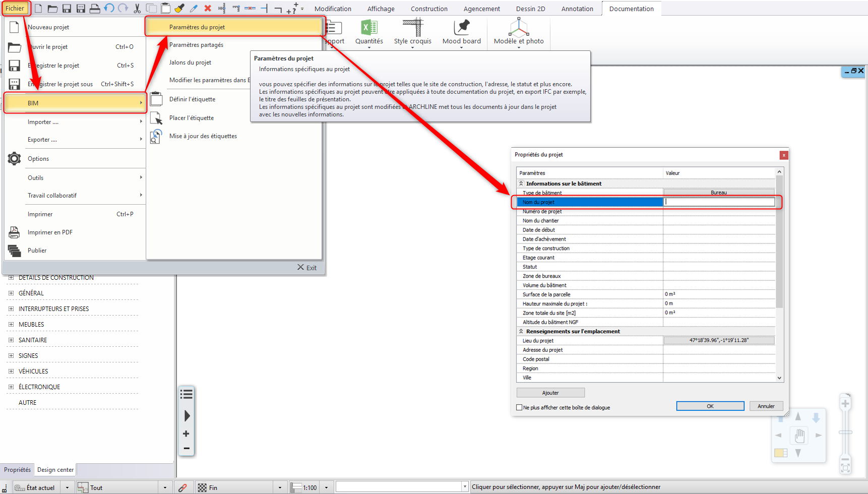The image size is (868, 494).
Task: Collapse 'Informations sur le bâtiment' section
Action: (521, 183)
